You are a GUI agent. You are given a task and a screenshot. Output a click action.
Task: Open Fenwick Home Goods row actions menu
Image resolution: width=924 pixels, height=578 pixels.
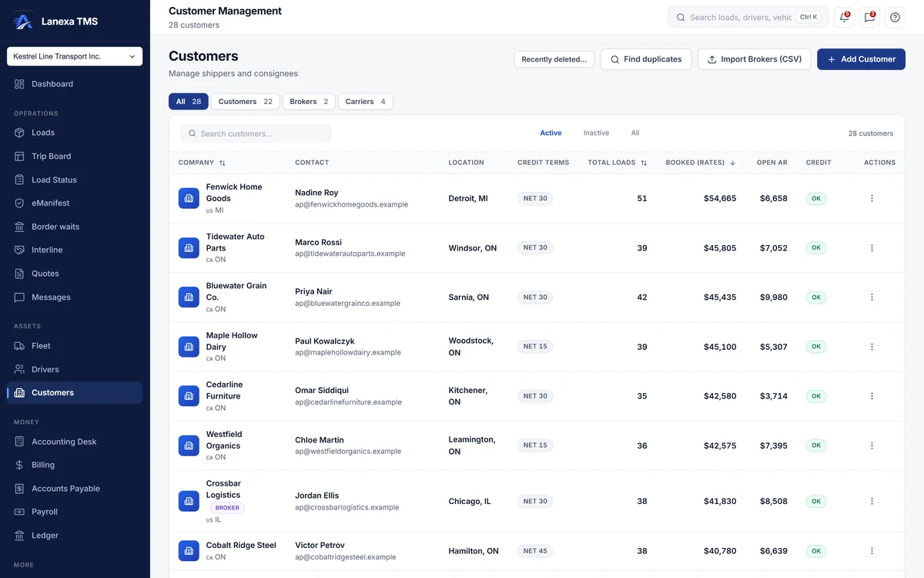tap(872, 198)
